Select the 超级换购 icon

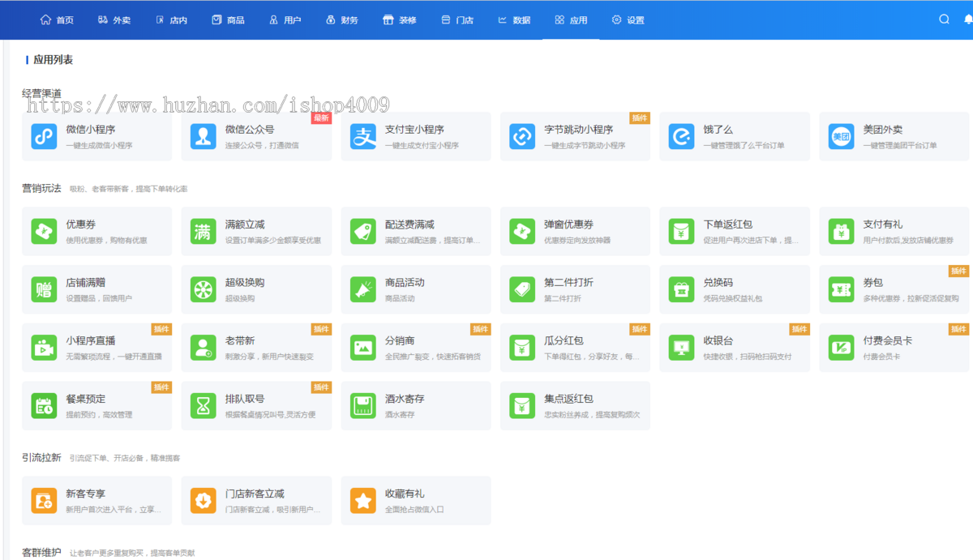[204, 290]
